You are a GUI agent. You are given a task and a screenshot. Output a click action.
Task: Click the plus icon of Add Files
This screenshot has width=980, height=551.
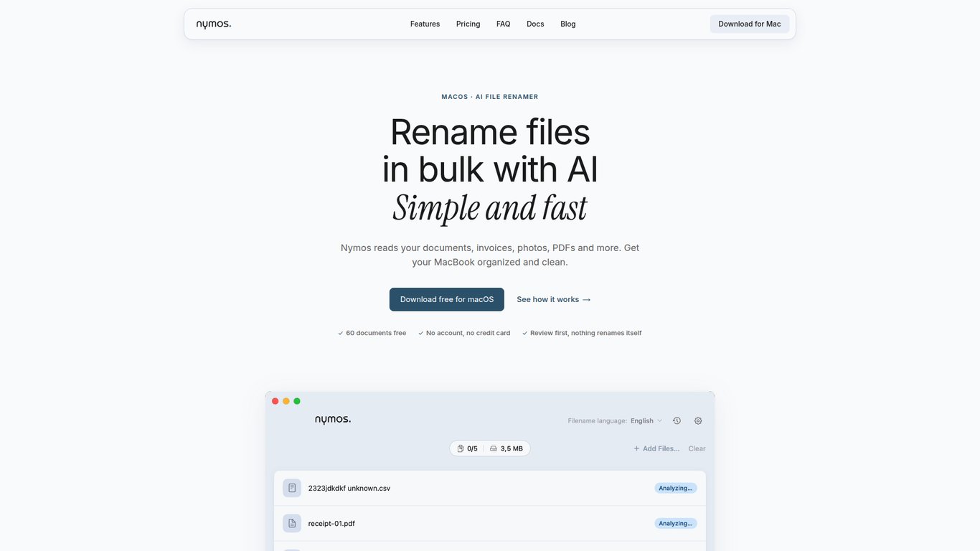[636, 448]
